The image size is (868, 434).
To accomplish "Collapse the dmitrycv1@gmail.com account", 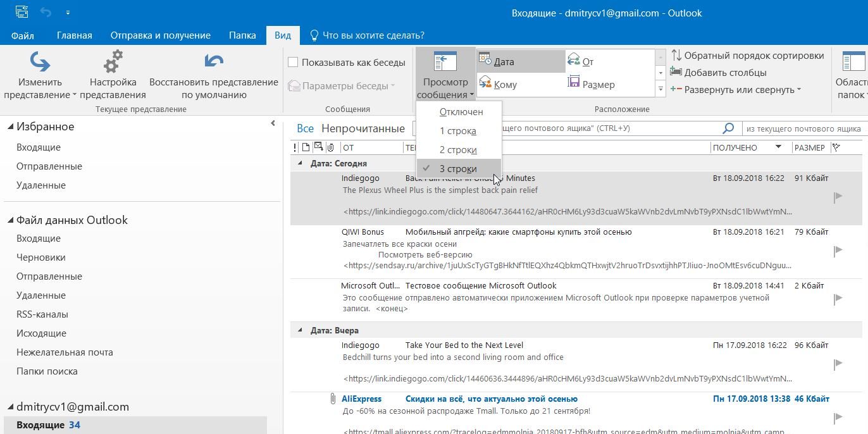I will coord(11,407).
